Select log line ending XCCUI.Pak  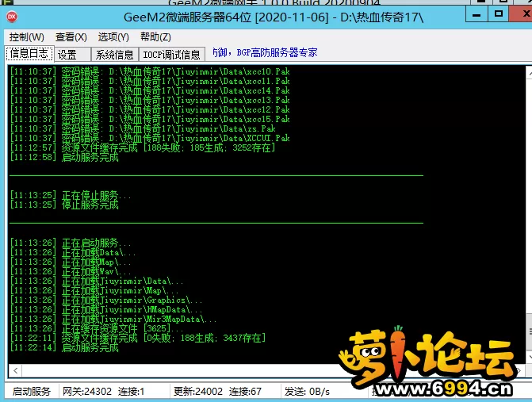150,138
